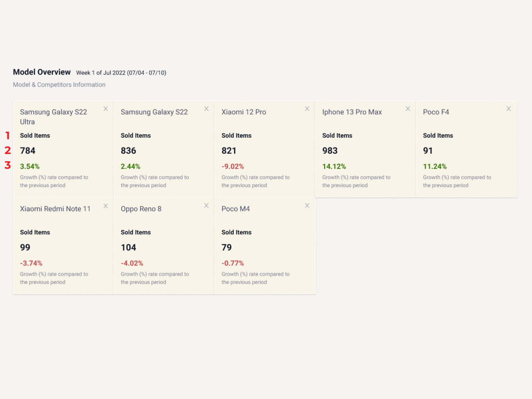The image size is (532, 399).
Task: Select the 784 sold items figure
Action: tap(28, 151)
